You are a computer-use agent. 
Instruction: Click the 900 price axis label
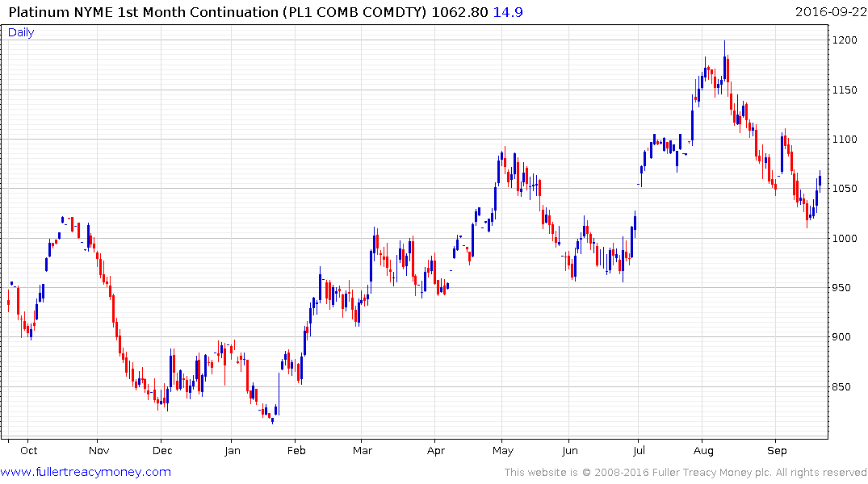tap(842, 337)
